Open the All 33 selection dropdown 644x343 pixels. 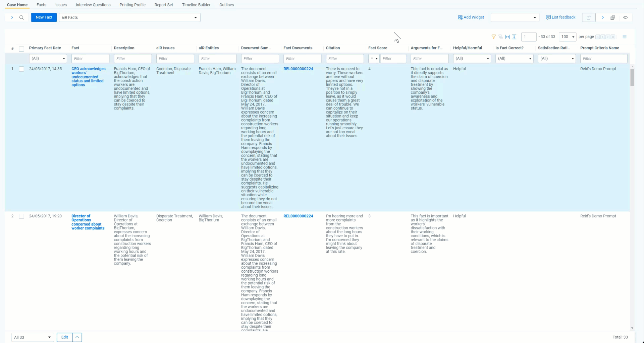(x=33, y=337)
